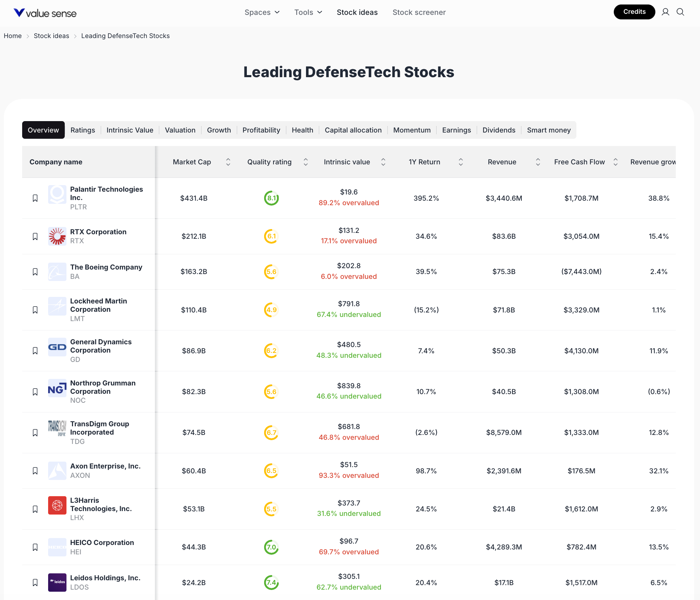Sort table by Market Cap arrows
Image resolution: width=700 pixels, height=600 pixels.
click(x=228, y=162)
